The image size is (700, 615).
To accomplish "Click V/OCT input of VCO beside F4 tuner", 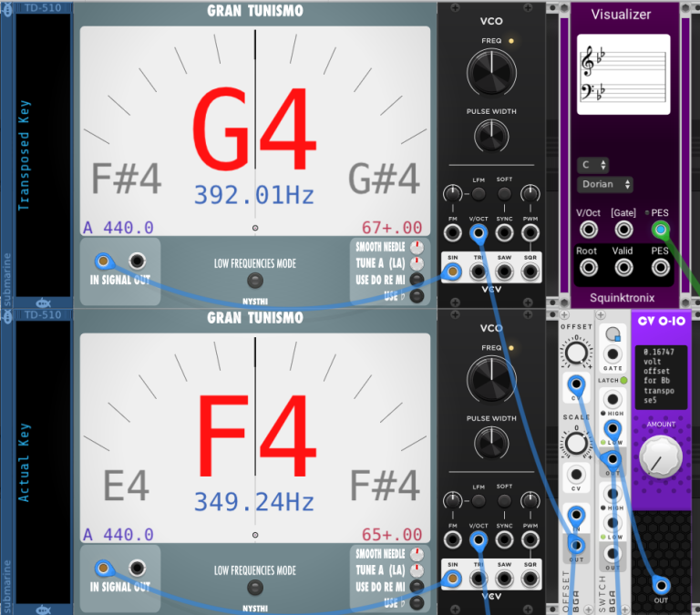I will point(479,539).
